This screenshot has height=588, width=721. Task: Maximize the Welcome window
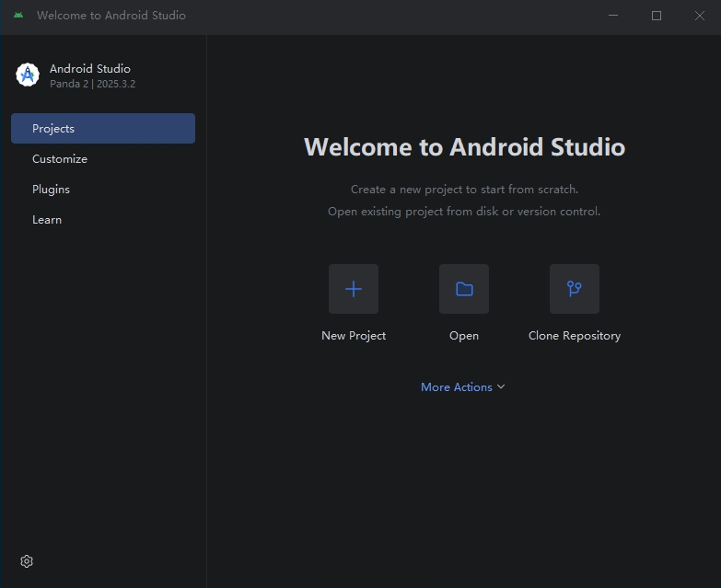click(x=657, y=15)
